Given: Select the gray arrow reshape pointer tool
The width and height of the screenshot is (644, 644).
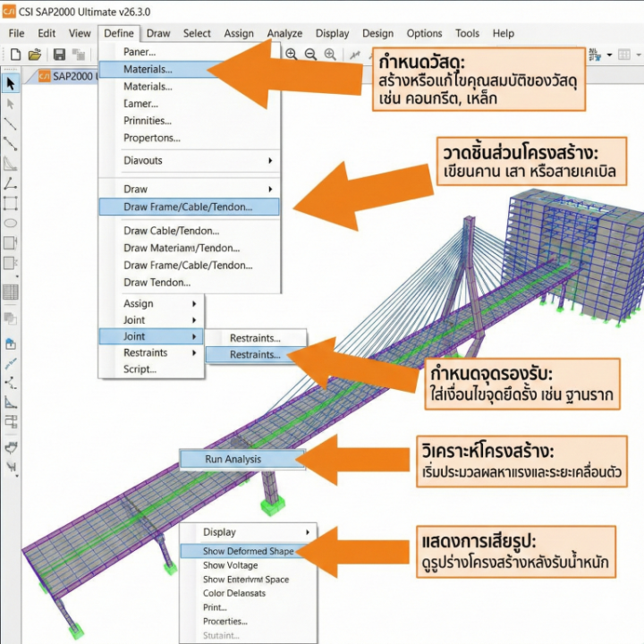Looking at the screenshot, I should (x=10, y=104).
